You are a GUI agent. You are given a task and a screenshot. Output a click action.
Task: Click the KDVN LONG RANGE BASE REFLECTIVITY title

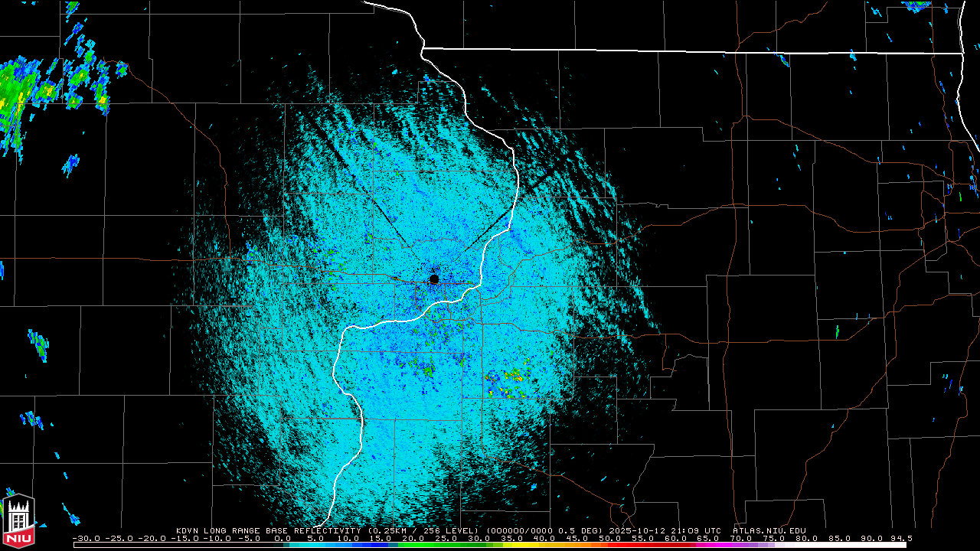click(270, 530)
